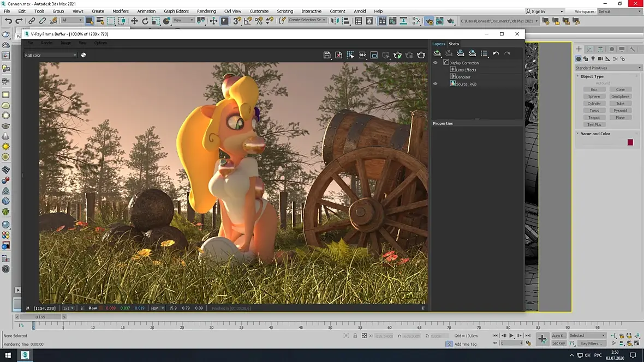Screen dimensions: 644x362
Task: Click the object color swatch
Action: (630, 142)
